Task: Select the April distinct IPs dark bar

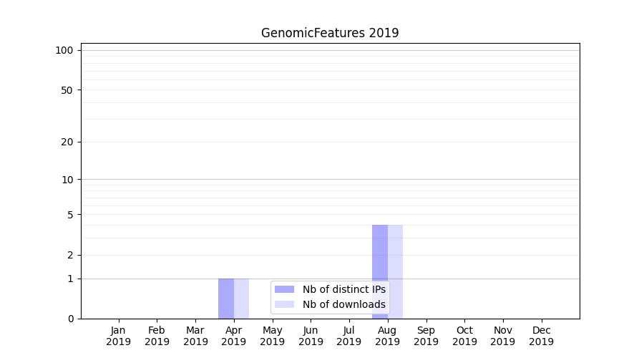Action: [x=226, y=299]
